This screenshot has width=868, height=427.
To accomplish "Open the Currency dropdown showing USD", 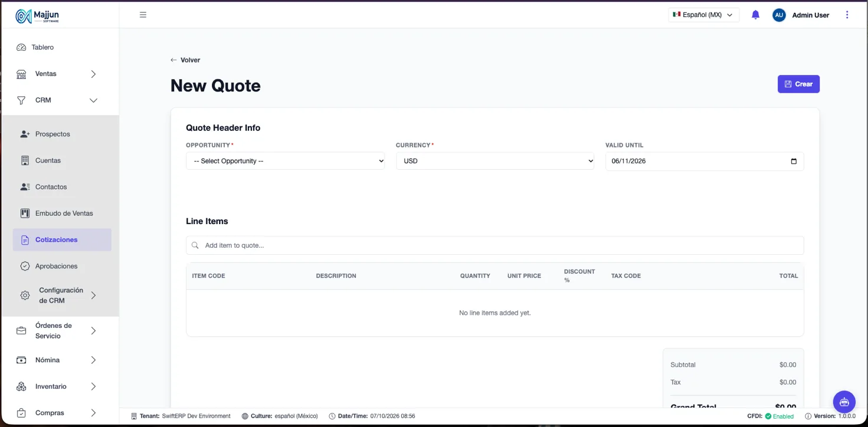I will pyautogui.click(x=495, y=161).
